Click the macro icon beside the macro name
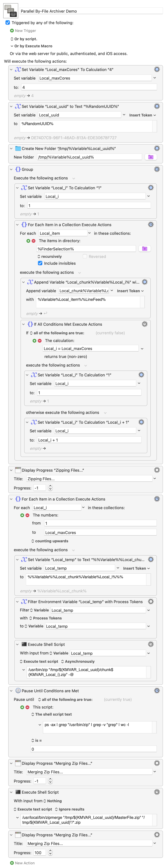 (10, 11)
